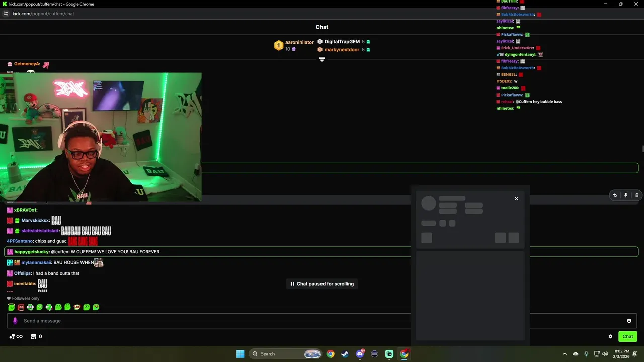Open the first Chrome icon on taskbar

pyautogui.click(x=330, y=354)
